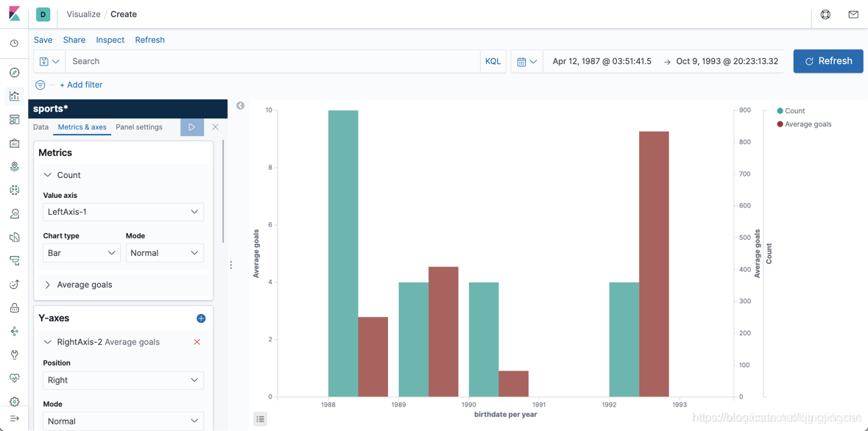Toggle the chart legend button
Screen dimensions: 868x431
[261, 418]
